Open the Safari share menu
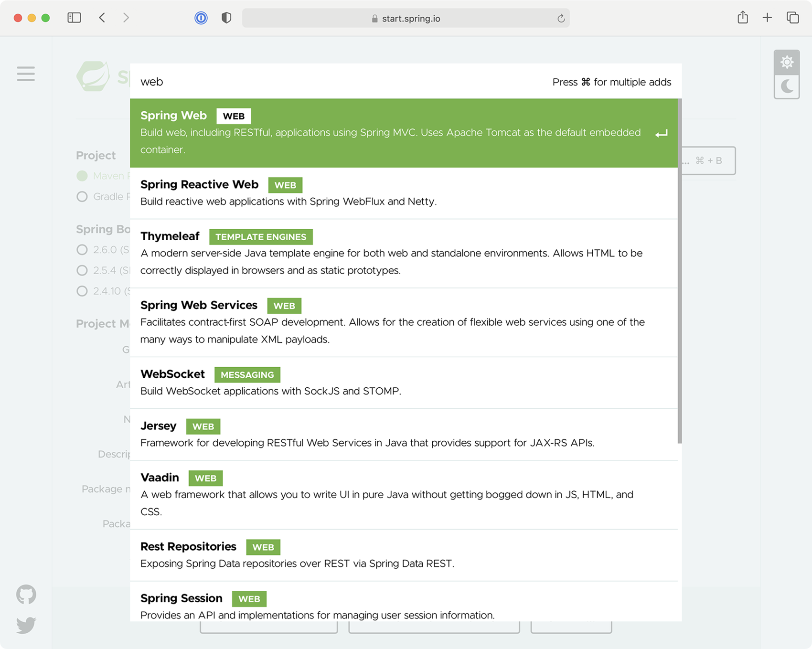The height and width of the screenshot is (649, 812). pos(743,18)
